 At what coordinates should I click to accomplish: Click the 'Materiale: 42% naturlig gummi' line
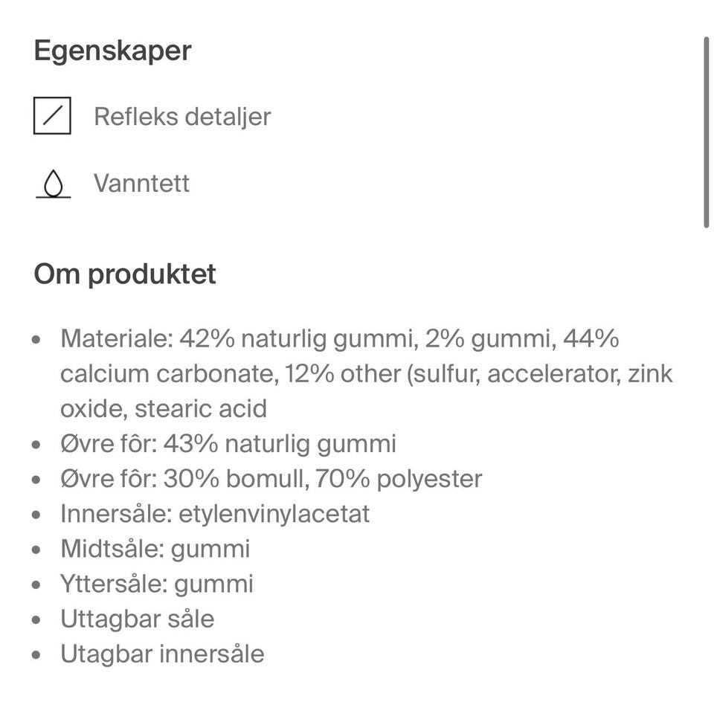339,339
